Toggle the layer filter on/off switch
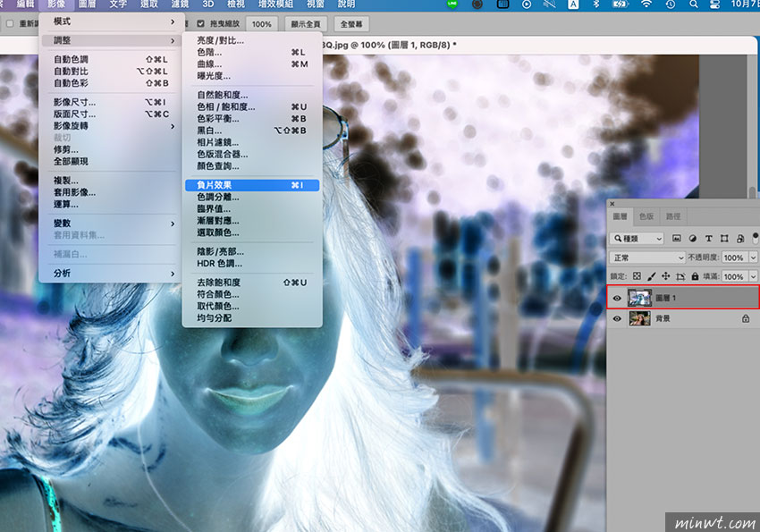Viewport: 760px width, 532px height. point(756,238)
